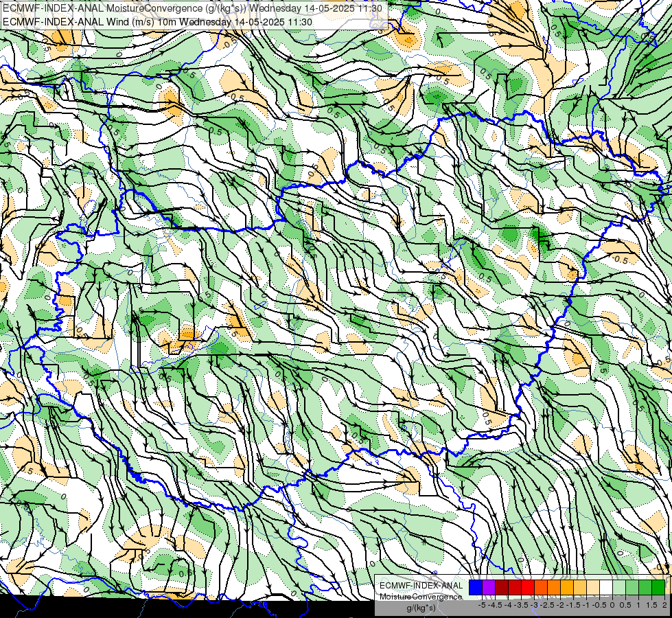This screenshot has height=618, width=672.
Task: Click the MoistureConvergence legend label
Action: 421,597
